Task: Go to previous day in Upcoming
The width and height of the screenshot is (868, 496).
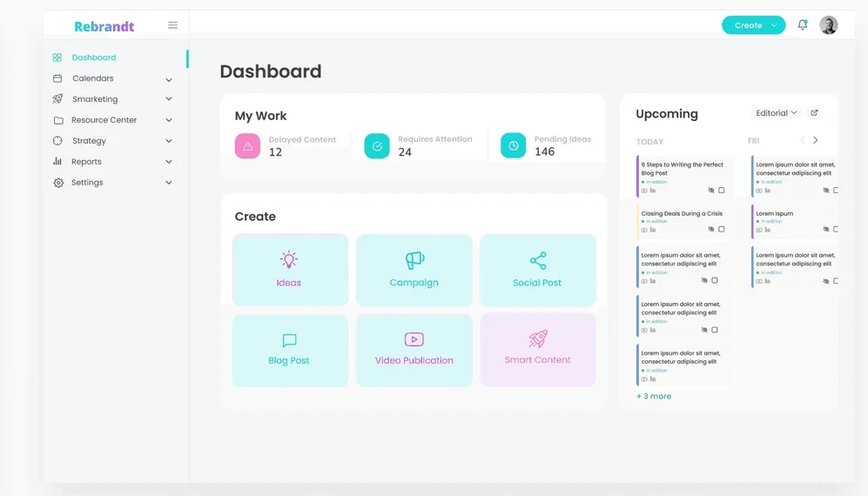Action: (x=802, y=140)
